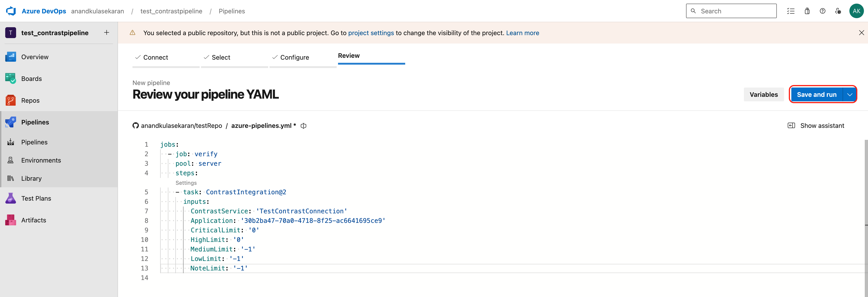Viewport: 868px width, 297px height.
Task: Click the Show assistant panel icon
Action: coord(791,126)
